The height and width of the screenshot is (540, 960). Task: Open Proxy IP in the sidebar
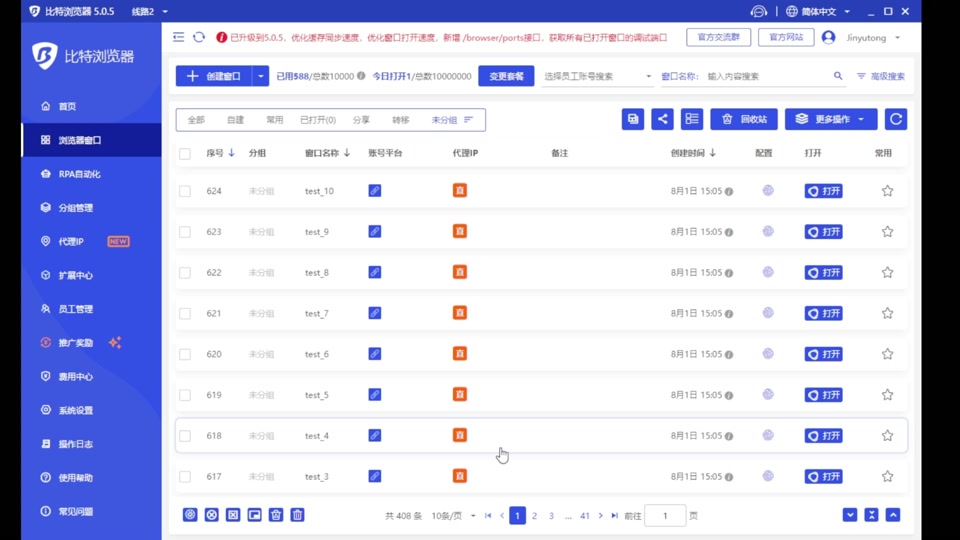coord(92,241)
